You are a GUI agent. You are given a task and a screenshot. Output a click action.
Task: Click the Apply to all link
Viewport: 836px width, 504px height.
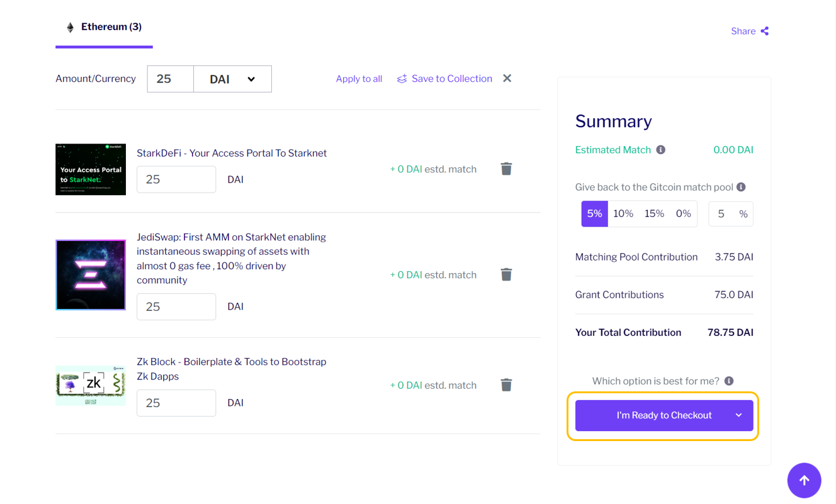359,79
